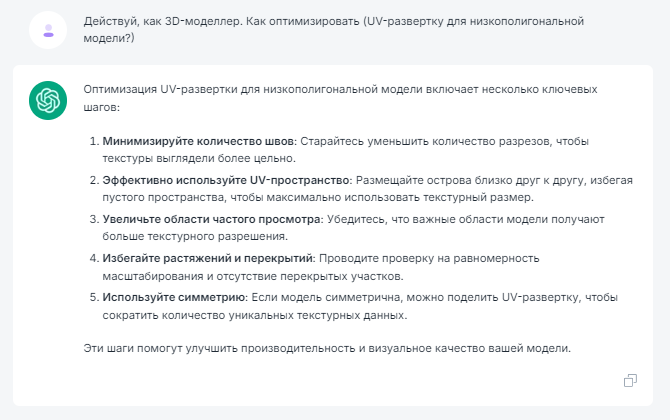Click the copy response icon
Viewport: 670px width, 420px height.
[x=630, y=380]
